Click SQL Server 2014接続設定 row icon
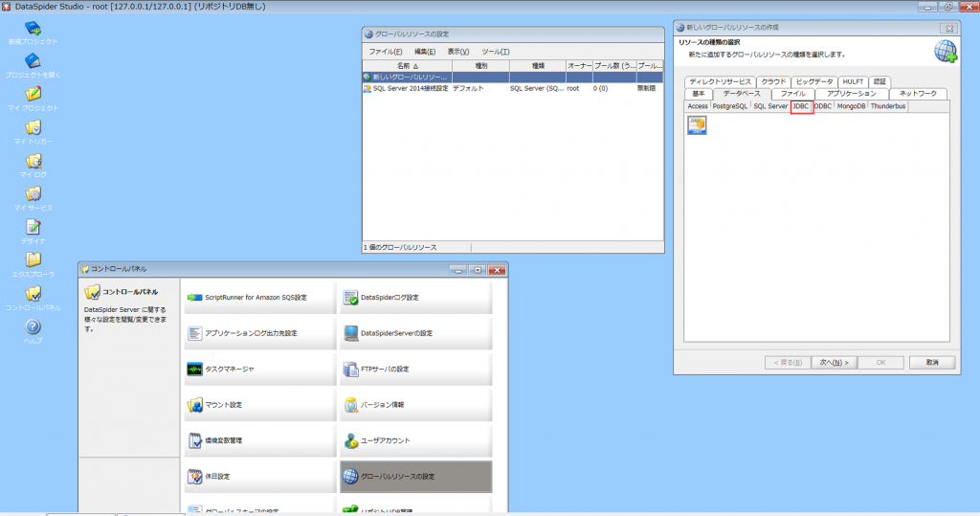This screenshot has width=980, height=516. pyautogui.click(x=367, y=89)
